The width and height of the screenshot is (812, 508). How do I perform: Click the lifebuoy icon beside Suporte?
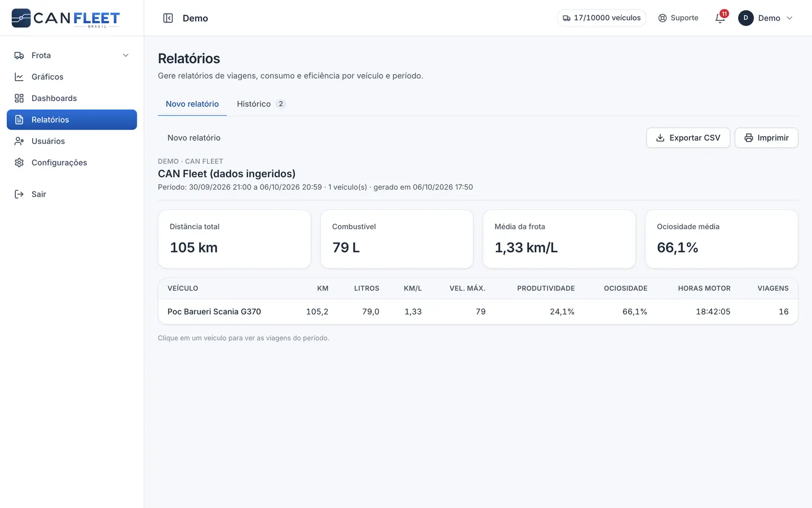point(663,18)
